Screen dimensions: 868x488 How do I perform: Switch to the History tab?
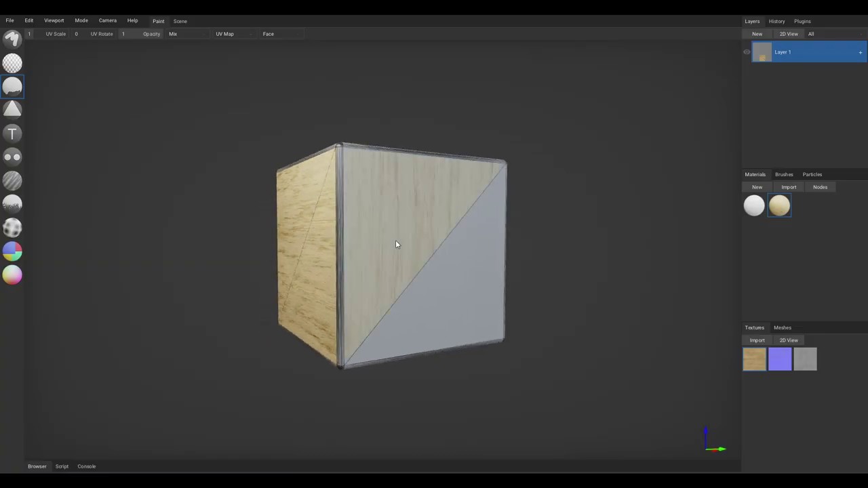tap(776, 21)
